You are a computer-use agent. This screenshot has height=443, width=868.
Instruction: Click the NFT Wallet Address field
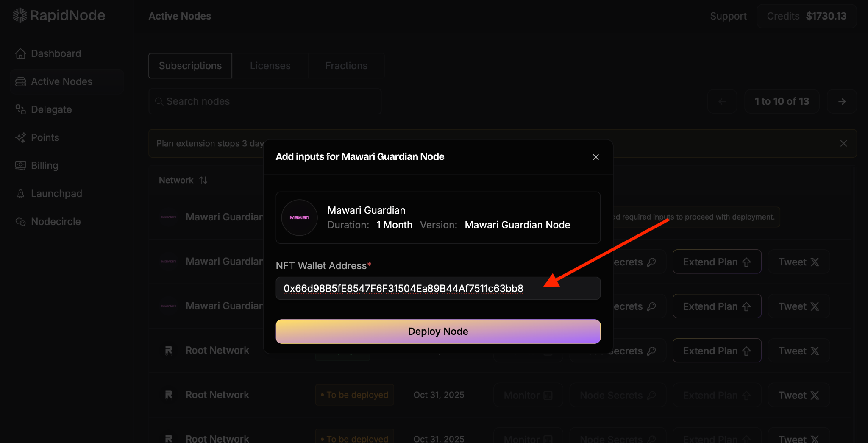(x=438, y=288)
